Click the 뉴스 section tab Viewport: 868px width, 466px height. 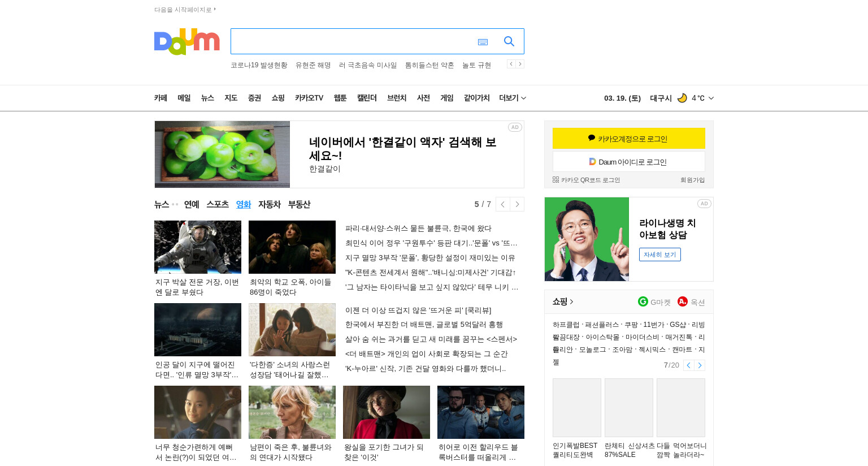pyautogui.click(x=162, y=204)
